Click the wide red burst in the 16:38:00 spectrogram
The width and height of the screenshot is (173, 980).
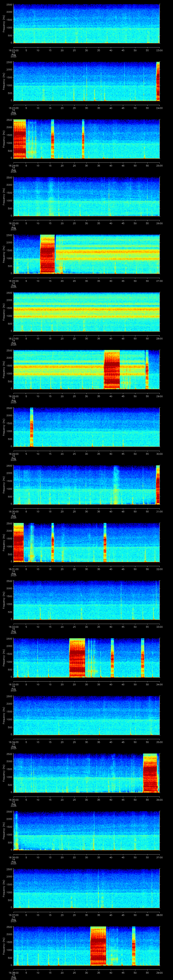(x=98, y=946)
